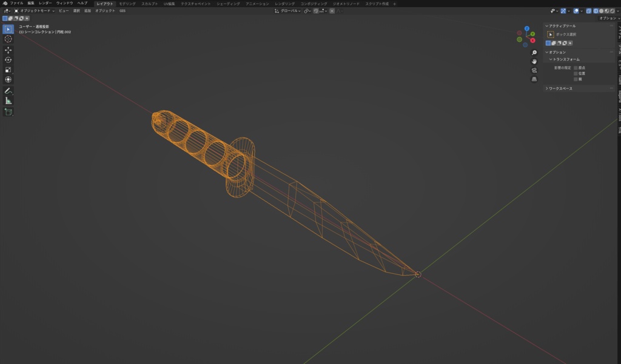Image resolution: width=621 pixels, height=364 pixels.
Task: Open the レンダー menu
Action: click(45, 3)
